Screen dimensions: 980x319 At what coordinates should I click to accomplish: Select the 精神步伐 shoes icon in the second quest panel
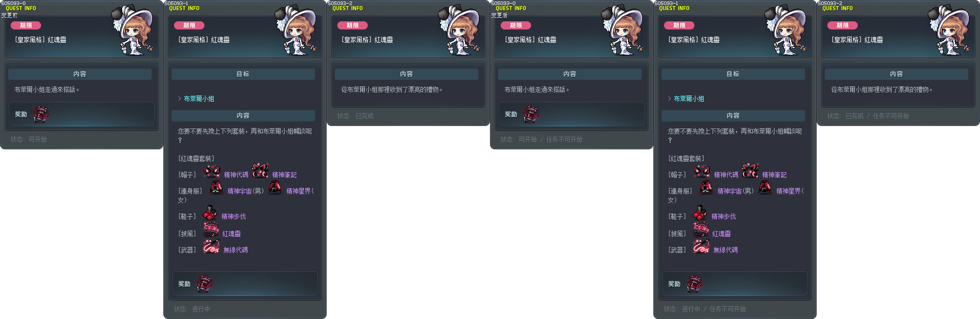pyautogui.click(x=210, y=213)
